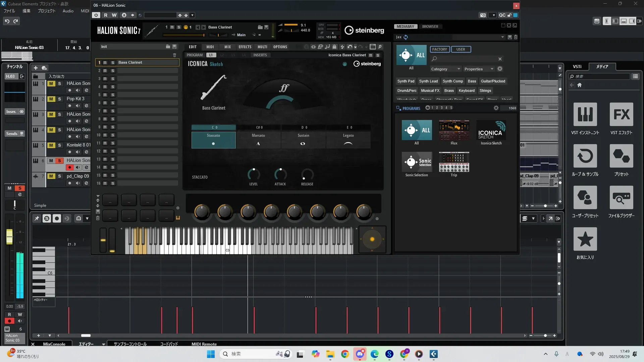Filter by the Synth Lead category
Image resolution: width=644 pixels, height=362 pixels.
click(428, 81)
